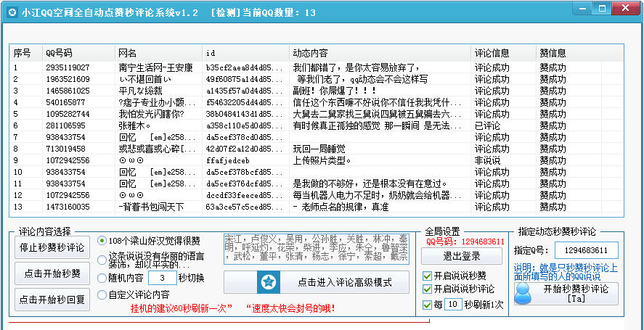Click nickname 张雅木。

coord(134,125)
